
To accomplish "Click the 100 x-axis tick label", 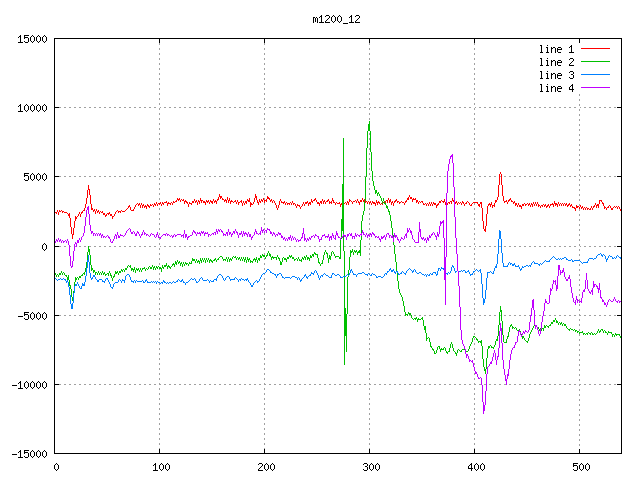I will point(160,467).
